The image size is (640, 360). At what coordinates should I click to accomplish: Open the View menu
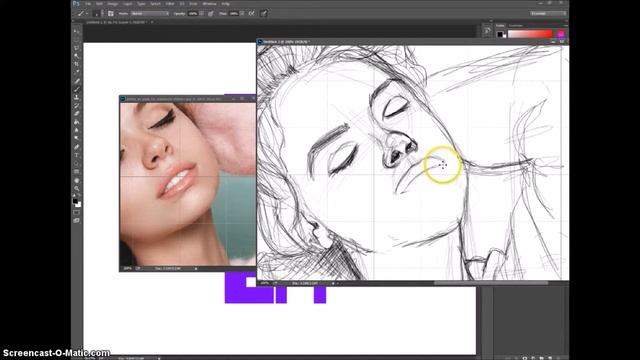[193, 4]
